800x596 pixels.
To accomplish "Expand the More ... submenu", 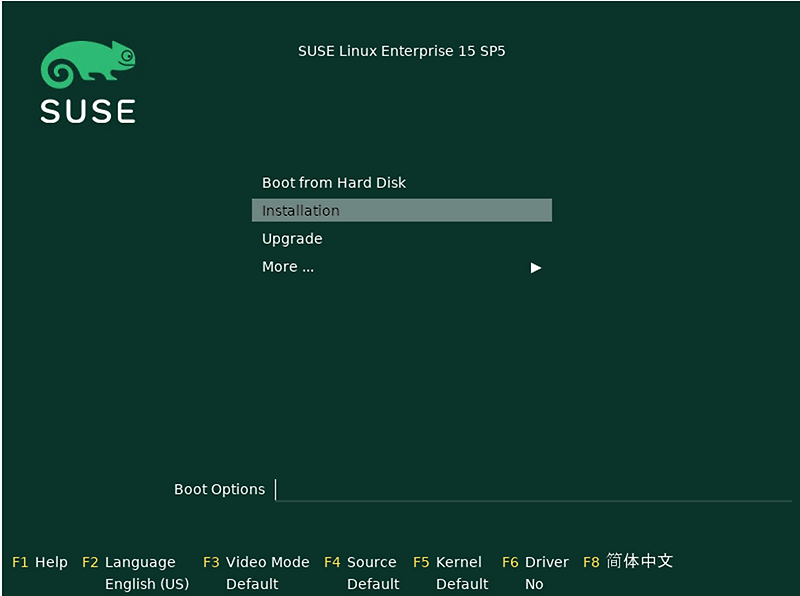I will tap(288, 266).
